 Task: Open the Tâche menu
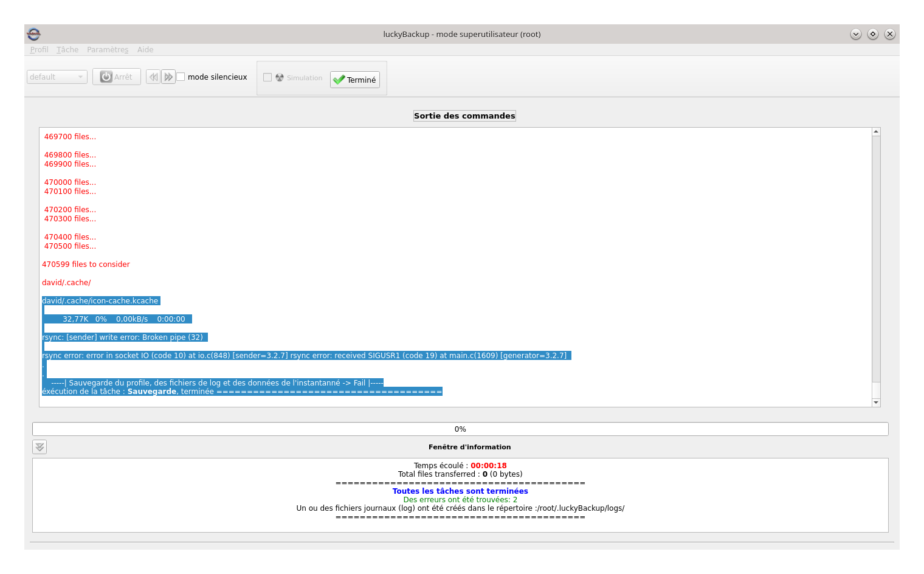click(x=67, y=50)
